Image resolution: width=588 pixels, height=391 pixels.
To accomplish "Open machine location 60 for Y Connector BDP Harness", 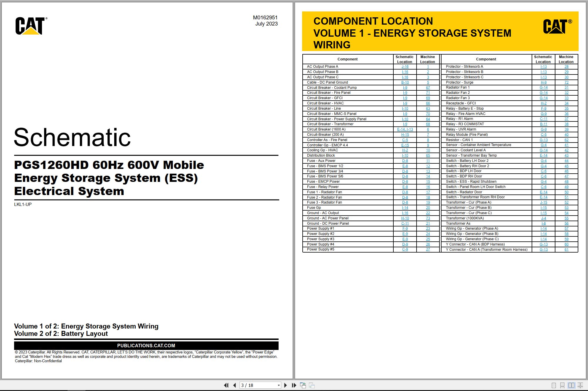I will (x=567, y=244).
